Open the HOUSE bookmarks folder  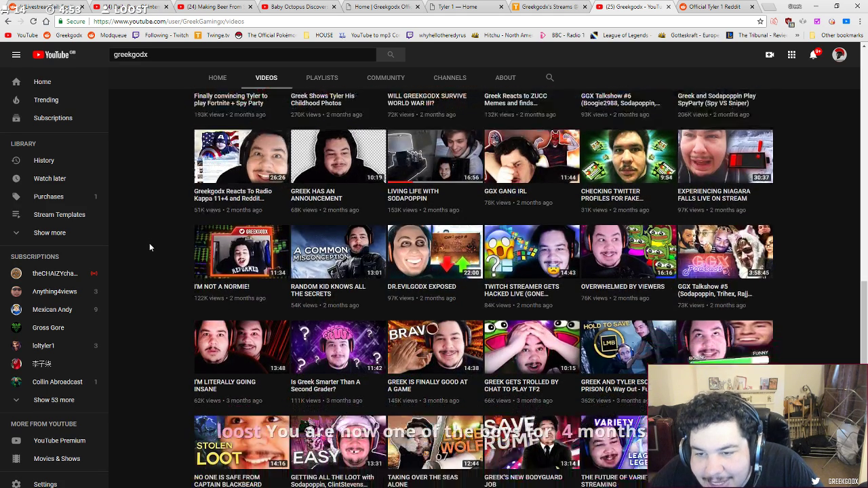319,35
